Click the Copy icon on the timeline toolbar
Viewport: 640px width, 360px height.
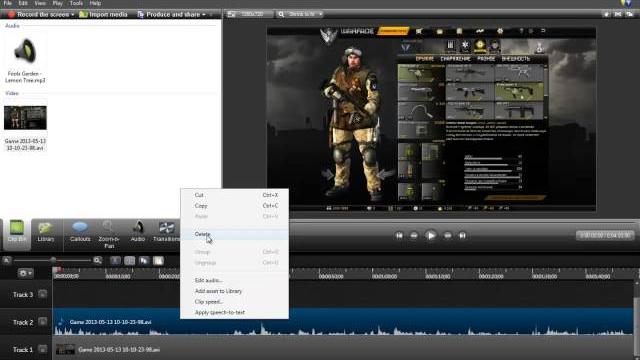(x=144, y=260)
